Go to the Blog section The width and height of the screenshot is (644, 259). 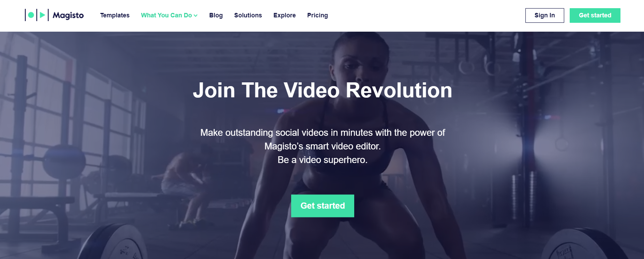216,15
